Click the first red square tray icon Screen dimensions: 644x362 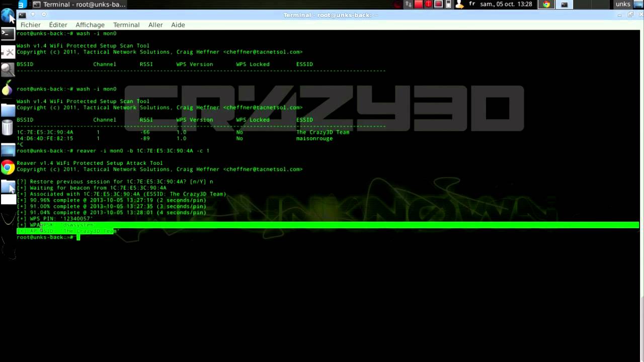point(419,5)
